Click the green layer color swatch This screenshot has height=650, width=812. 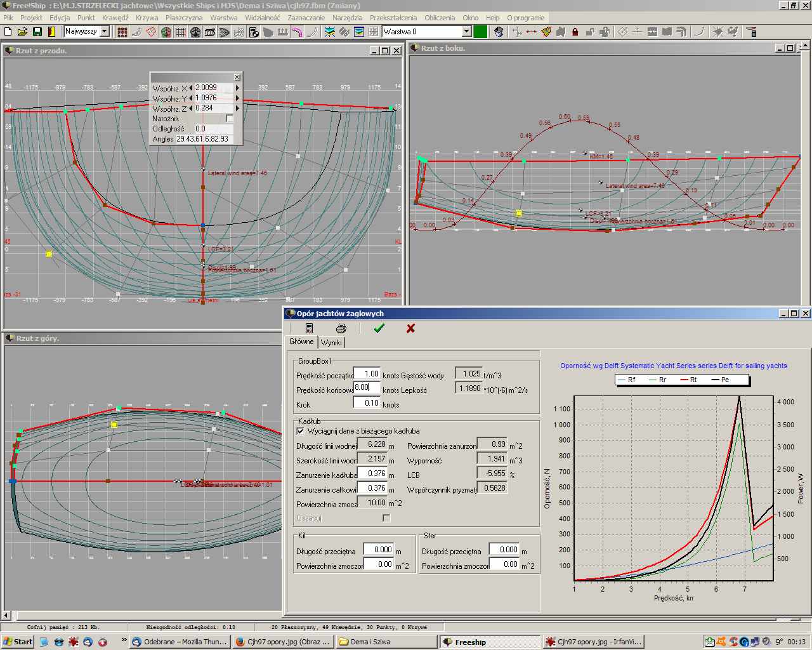[x=480, y=32]
